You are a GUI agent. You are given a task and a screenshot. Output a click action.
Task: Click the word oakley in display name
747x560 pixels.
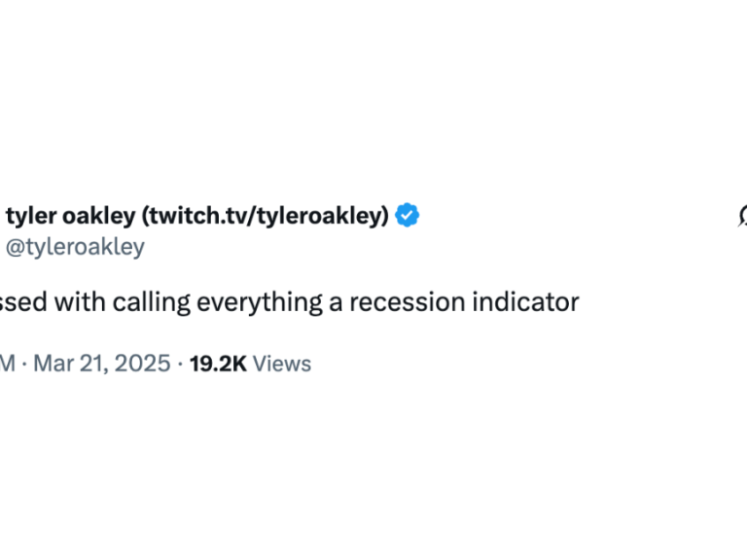[99, 217]
